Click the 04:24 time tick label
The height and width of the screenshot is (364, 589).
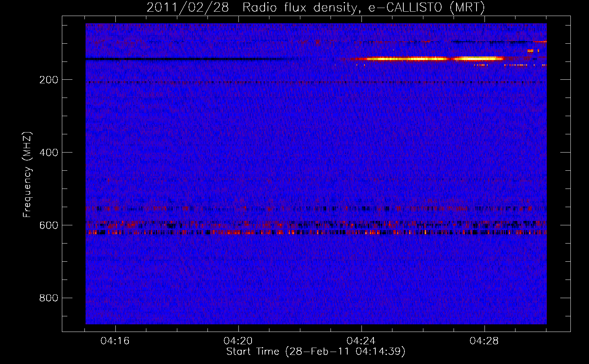tap(361, 341)
